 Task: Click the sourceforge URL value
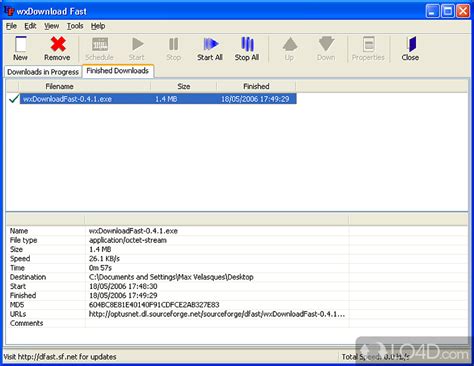pyautogui.click(x=217, y=314)
